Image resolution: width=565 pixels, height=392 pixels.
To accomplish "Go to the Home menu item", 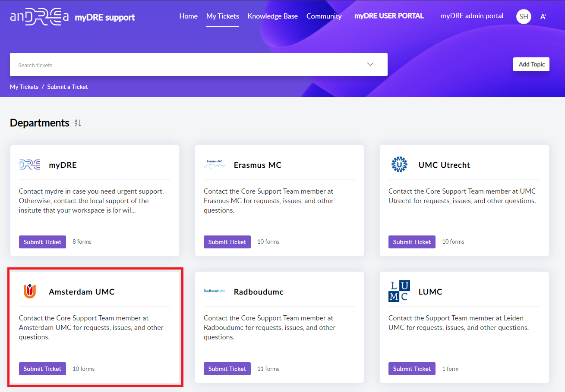I will (189, 16).
